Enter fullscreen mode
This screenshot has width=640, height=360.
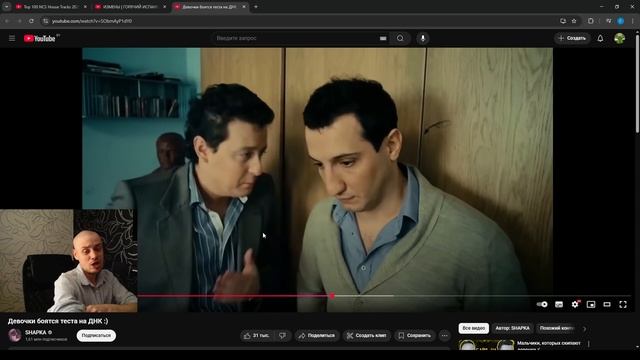(x=623, y=304)
